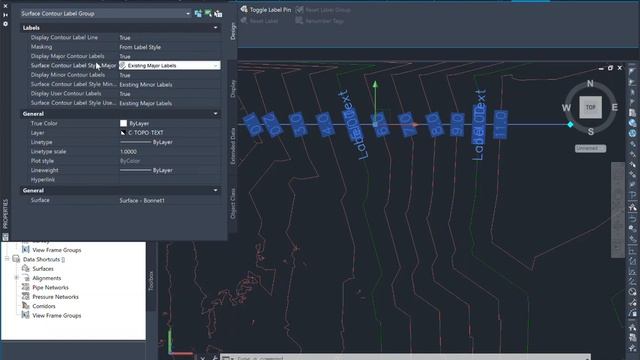
Task: Click the Plot style ByColor value
Action: (x=130, y=161)
